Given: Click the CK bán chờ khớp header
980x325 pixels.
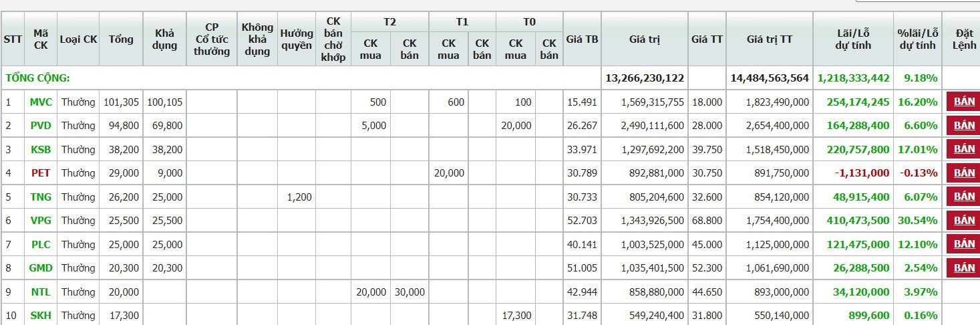Looking at the screenshot, I should (333, 39).
